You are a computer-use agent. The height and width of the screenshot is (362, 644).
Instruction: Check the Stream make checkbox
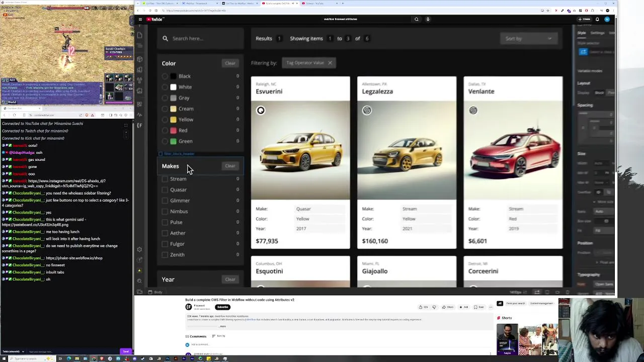point(165,179)
